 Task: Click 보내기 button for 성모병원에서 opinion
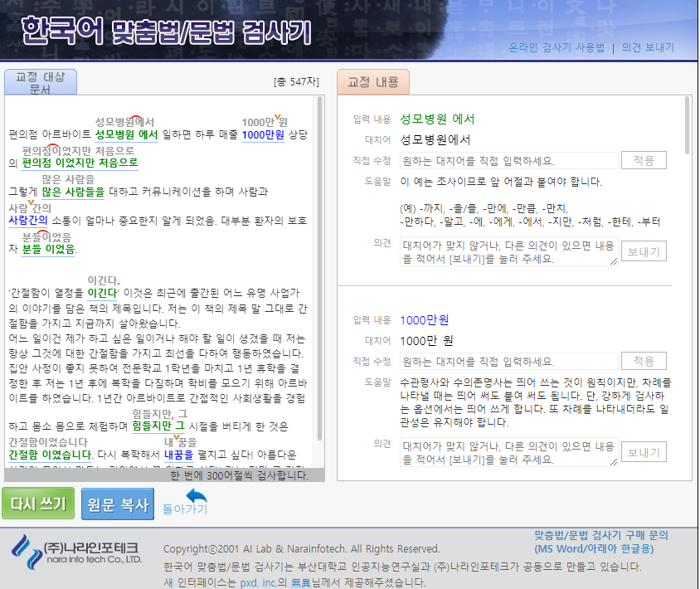tap(644, 251)
